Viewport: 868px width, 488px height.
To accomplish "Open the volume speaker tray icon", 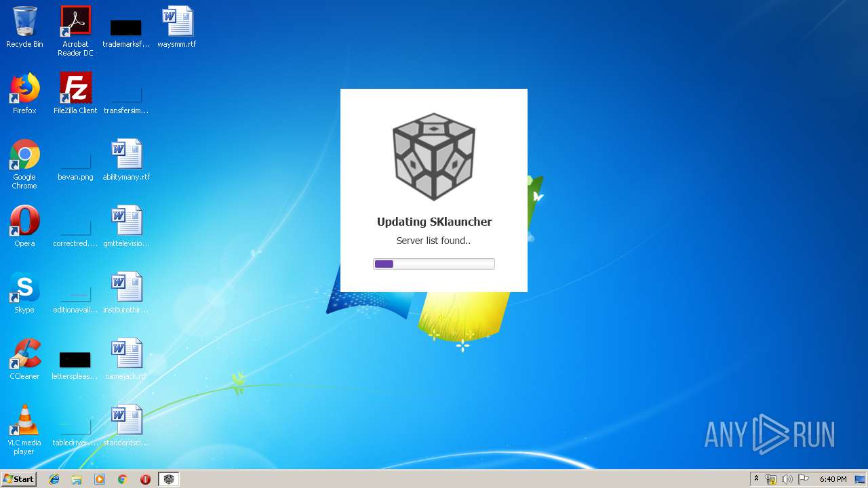I will pos(787,479).
